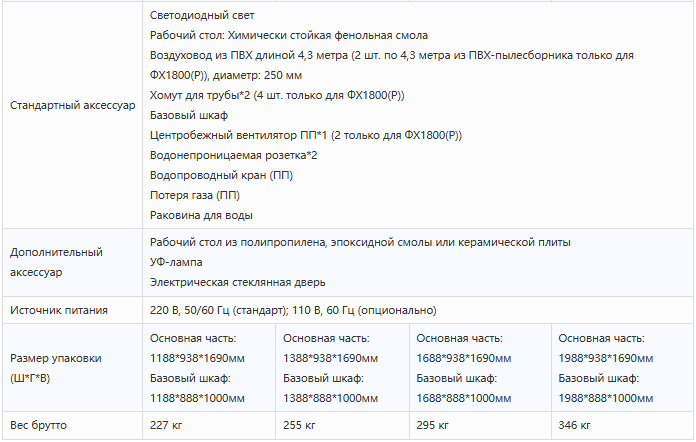Image resolution: width=696 pixels, height=442 pixels.
Task: Click the 'Вес брутто' row label
Action: (x=38, y=425)
